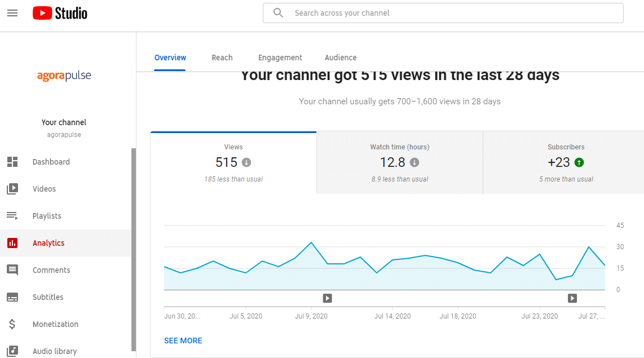Click the Analytics bar chart icon
Viewport: 644px width, 358px height.
(12, 243)
